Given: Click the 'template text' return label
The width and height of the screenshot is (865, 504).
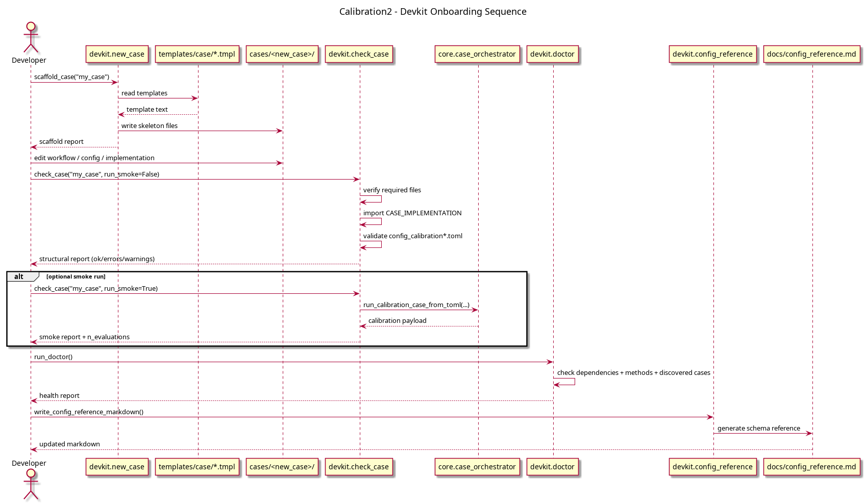Looking at the screenshot, I should (147, 110).
